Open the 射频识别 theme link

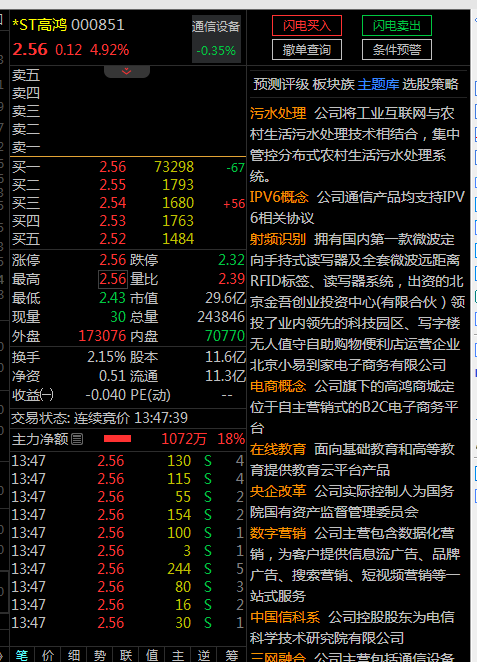pos(278,239)
